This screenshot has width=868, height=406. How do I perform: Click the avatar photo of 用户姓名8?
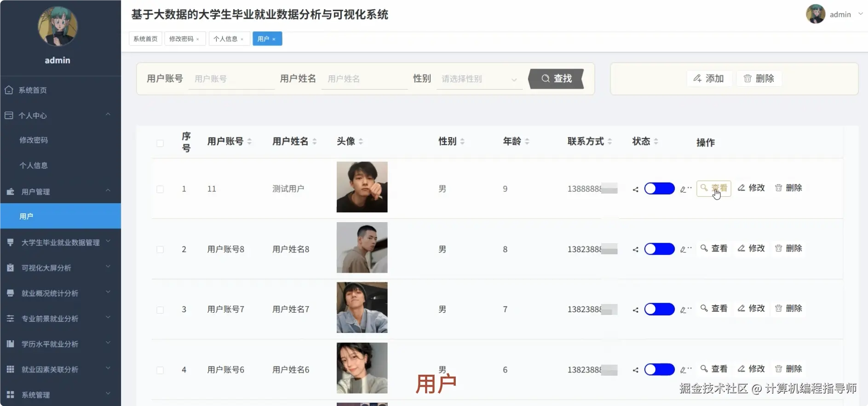[x=362, y=247]
